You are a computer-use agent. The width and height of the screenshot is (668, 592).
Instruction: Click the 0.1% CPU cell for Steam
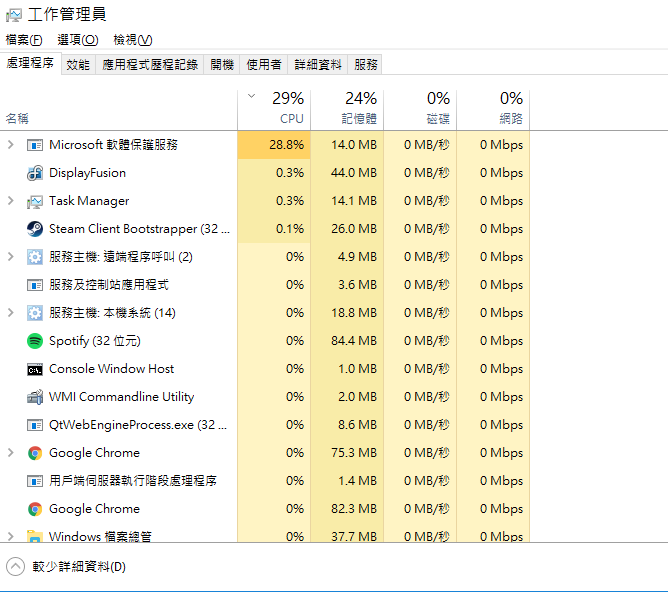(x=274, y=229)
